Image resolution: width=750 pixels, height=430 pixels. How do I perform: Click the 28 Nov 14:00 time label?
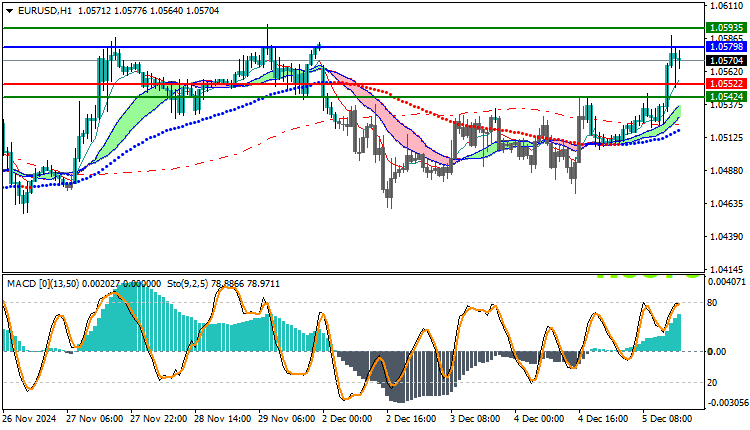[x=223, y=419]
